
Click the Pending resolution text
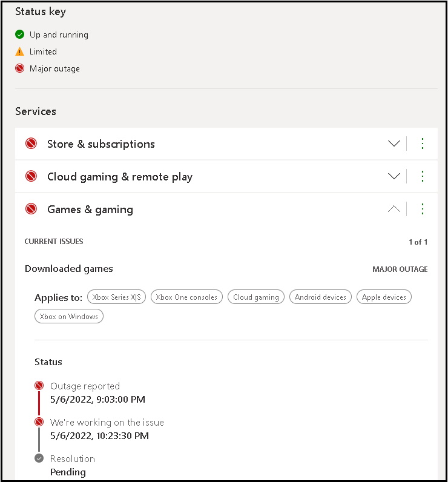coord(68,472)
